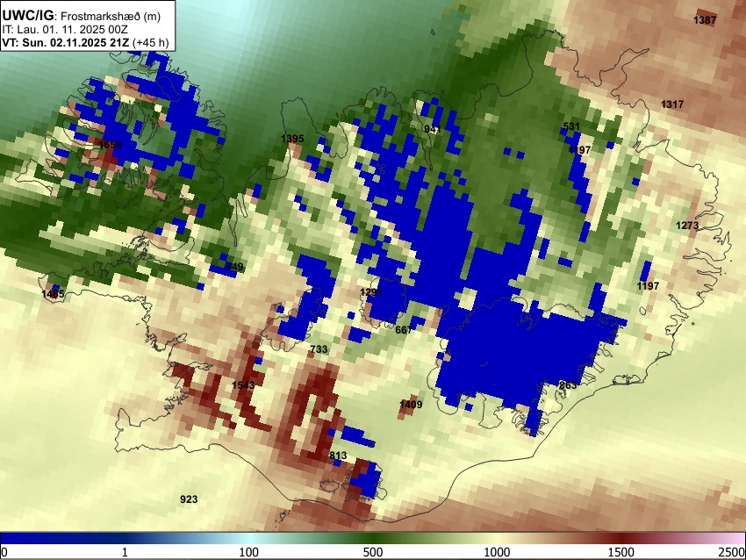Click the map value 863
The height and width of the screenshot is (560, 746).
click(568, 385)
